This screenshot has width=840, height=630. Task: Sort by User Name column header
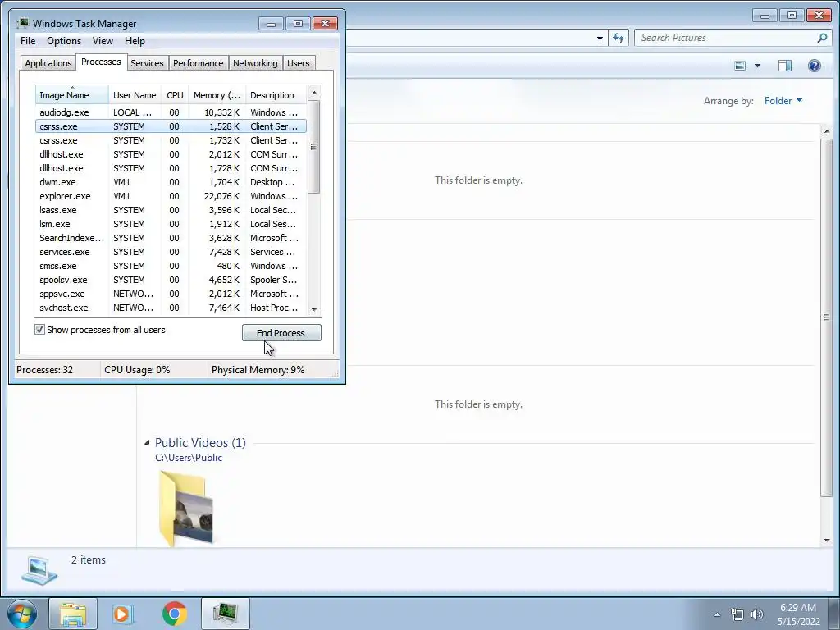[135, 95]
